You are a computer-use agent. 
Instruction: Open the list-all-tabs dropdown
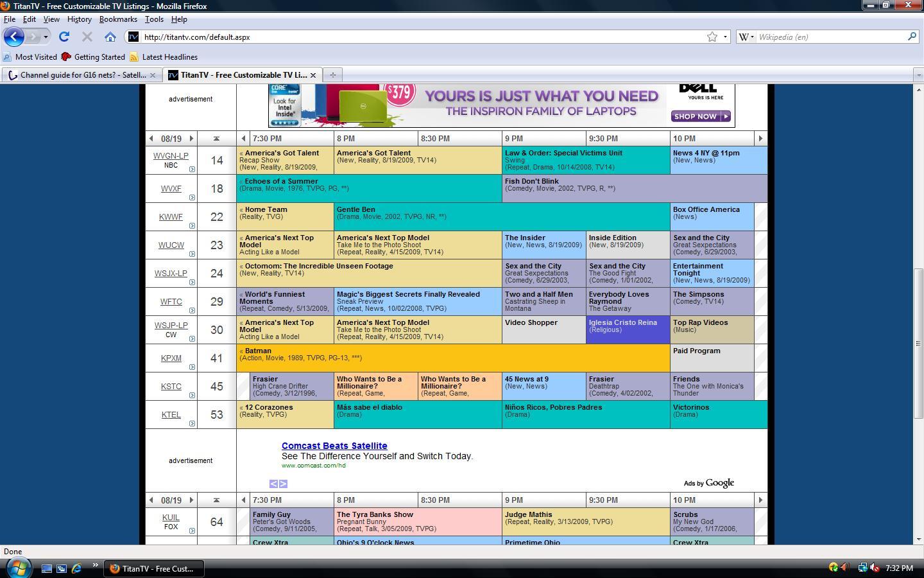click(x=918, y=75)
